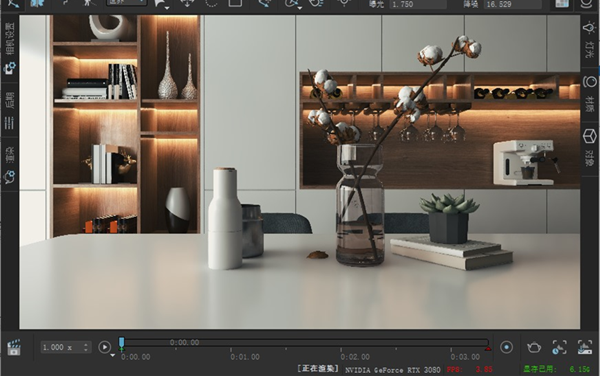Click the clapperboard animation editor icon
Image resolution: width=600 pixels, height=376 pixels.
(x=14, y=347)
